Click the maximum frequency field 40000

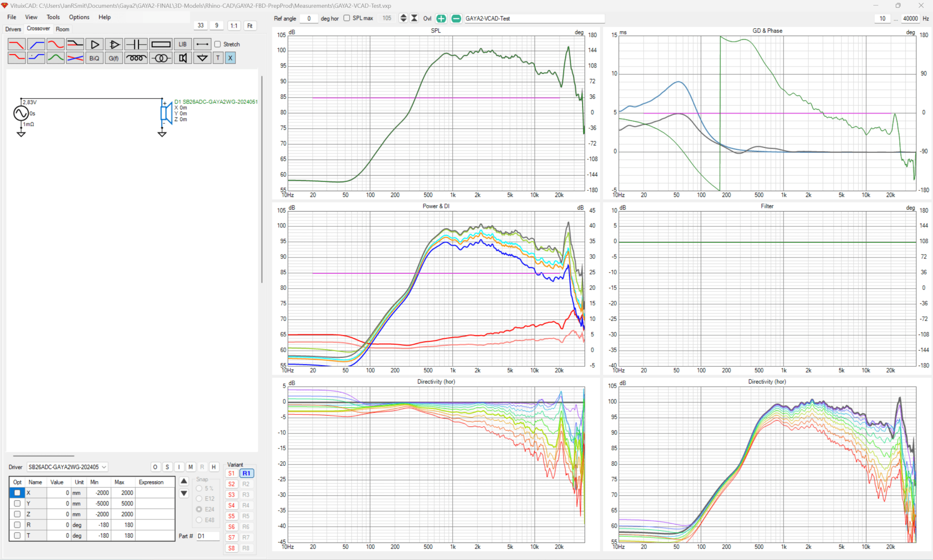coord(910,18)
